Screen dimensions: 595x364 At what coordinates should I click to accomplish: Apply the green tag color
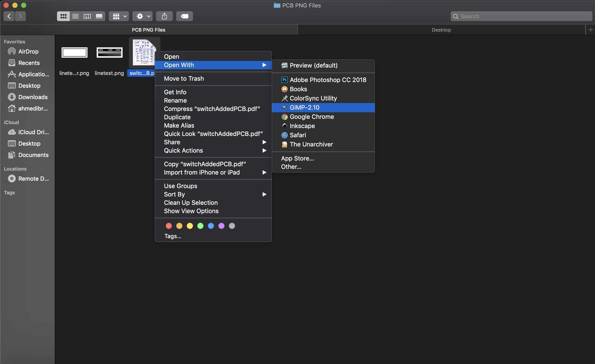pyautogui.click(x=200, y=226)
